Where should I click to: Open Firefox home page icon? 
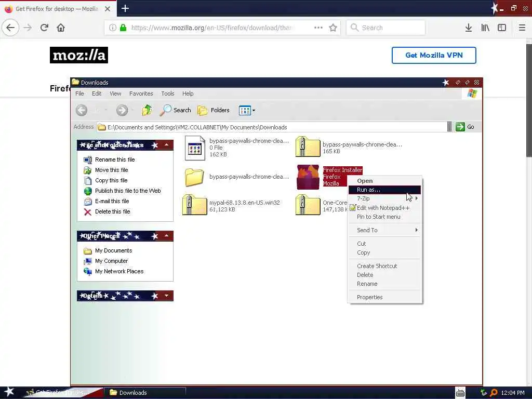click(61, 28)
